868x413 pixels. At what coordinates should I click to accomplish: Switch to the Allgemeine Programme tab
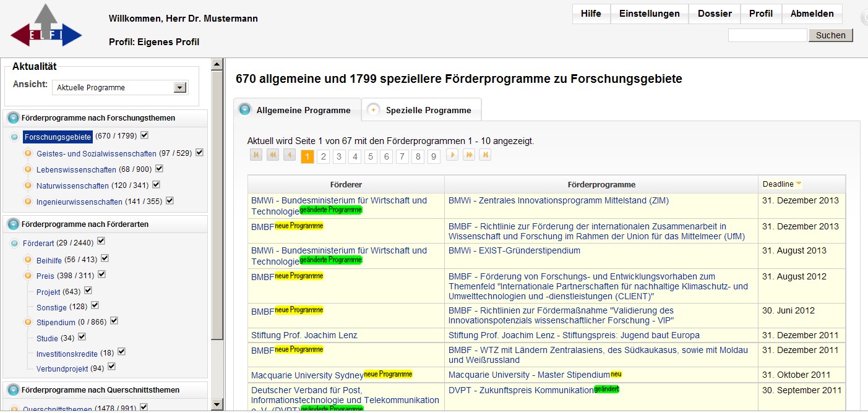[x=297, y=110]
